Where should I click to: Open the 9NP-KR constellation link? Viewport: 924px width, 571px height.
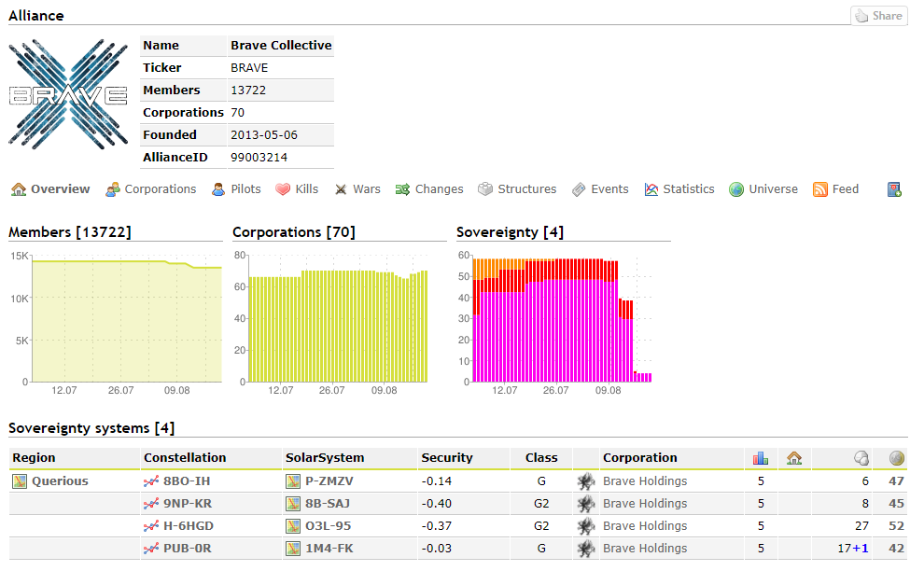pos(188,504)
